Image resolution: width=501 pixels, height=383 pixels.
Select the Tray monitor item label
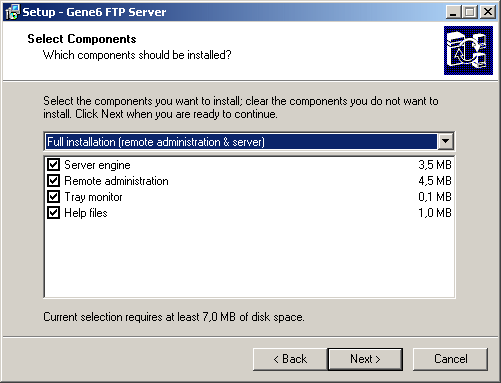point(93,197)
